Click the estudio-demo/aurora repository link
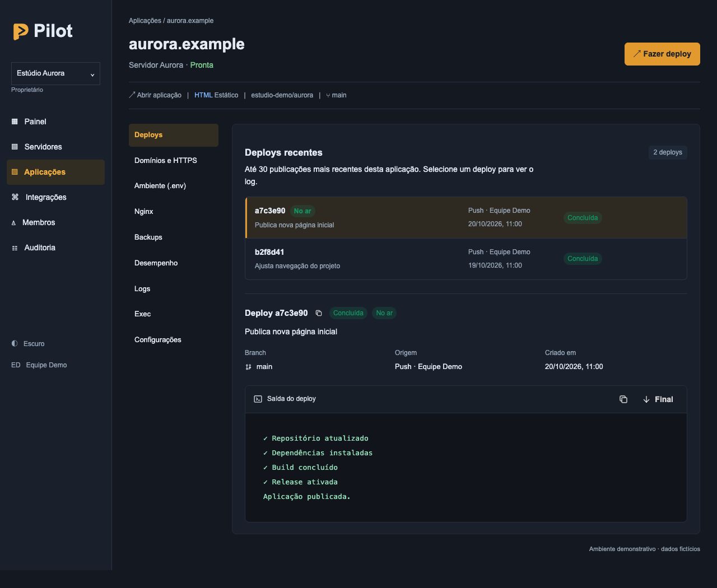717x588 pixels. [282, 95]
